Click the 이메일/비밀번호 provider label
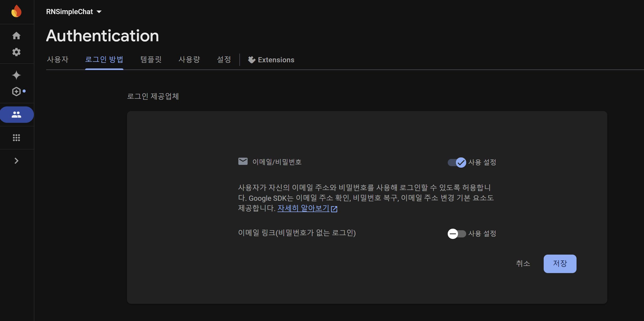The height and width of the screenshot is (321, 644). (x=277, y=162)
